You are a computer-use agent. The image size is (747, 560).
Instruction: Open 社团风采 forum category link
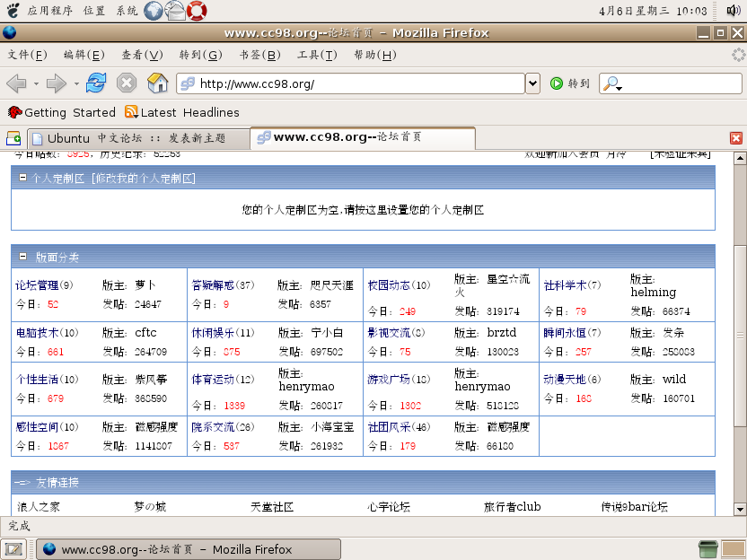[x=389, y=426]
